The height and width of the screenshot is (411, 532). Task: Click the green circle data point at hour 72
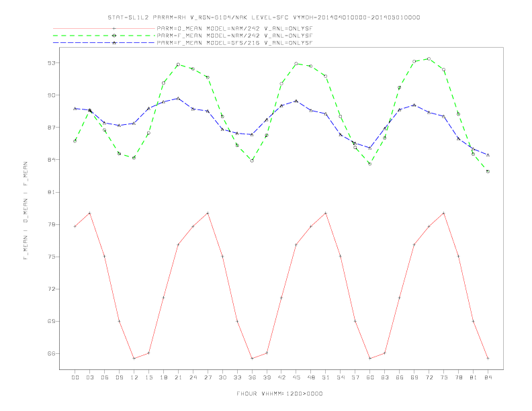tap(429, 58)
